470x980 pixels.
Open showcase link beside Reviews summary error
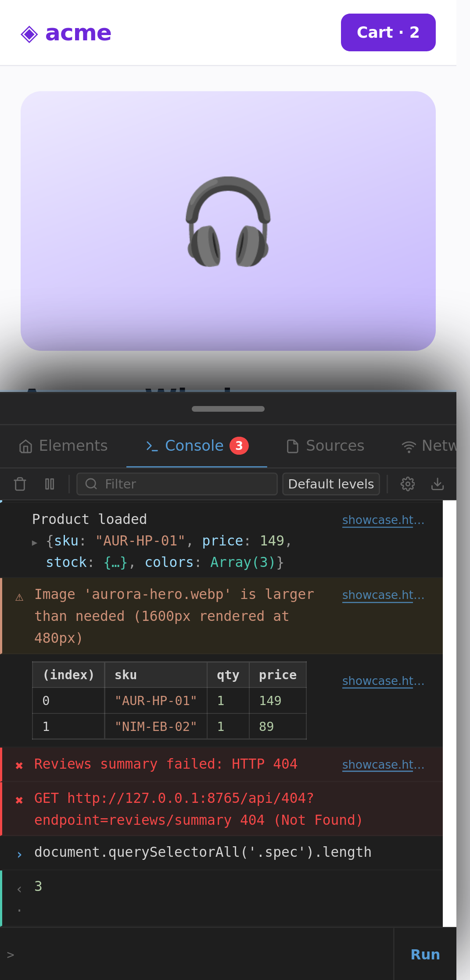[x=383, y=765]
